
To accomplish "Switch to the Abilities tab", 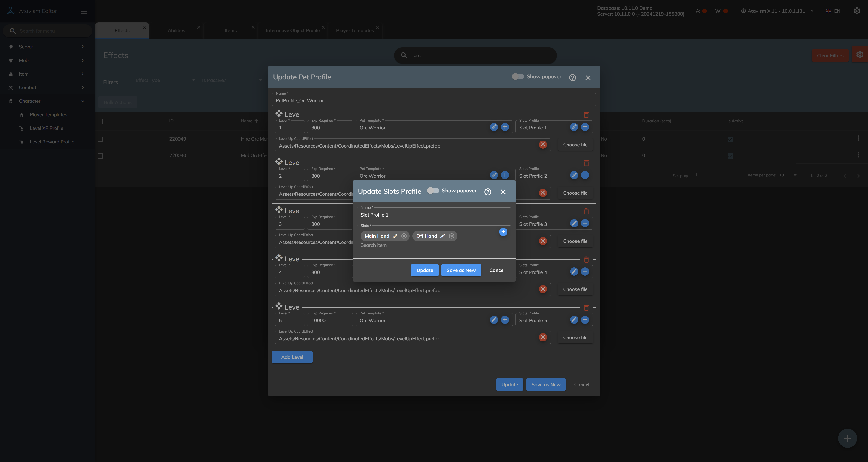I will (176, 30).
